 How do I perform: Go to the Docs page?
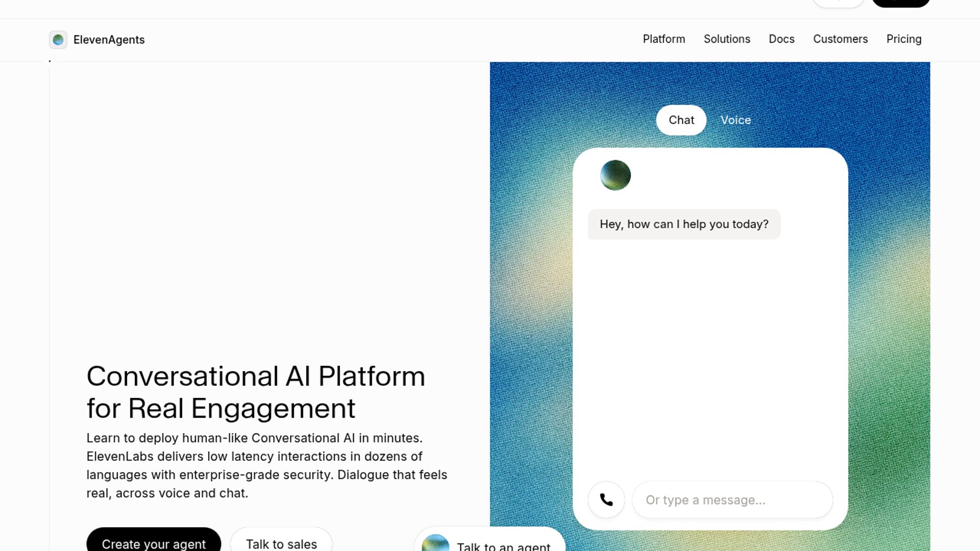pyautogui.click(x=781, y=39)
